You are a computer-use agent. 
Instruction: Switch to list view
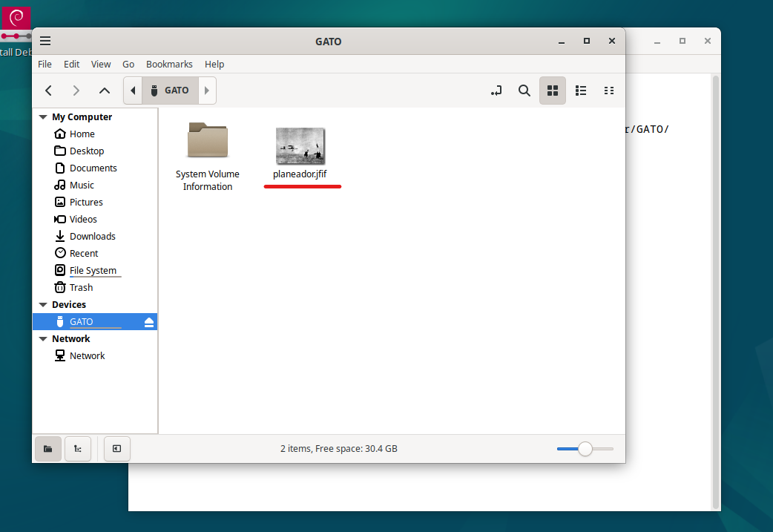click(581, 91)
